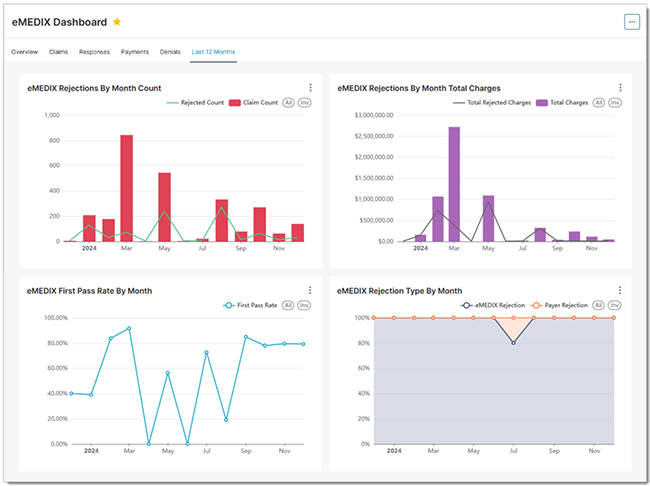
Task: Click First Pass Rate peak point at Mar
Action: tap(129, 328)
